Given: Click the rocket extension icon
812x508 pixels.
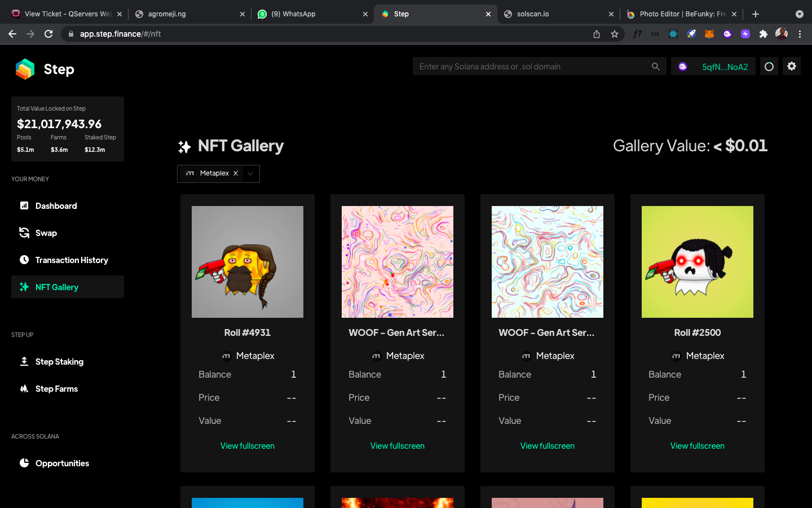Looking at the screenshot, I should click(x=691, y=34).
